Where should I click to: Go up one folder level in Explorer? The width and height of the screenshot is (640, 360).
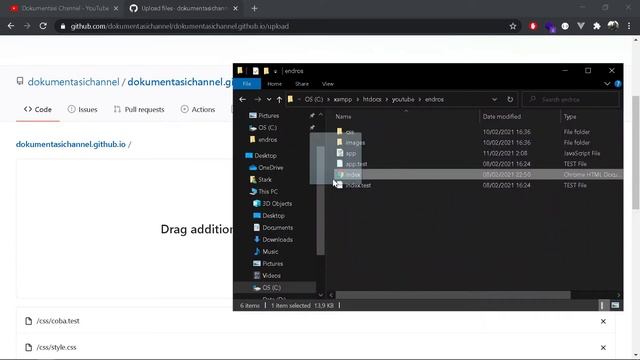(279, 99)
